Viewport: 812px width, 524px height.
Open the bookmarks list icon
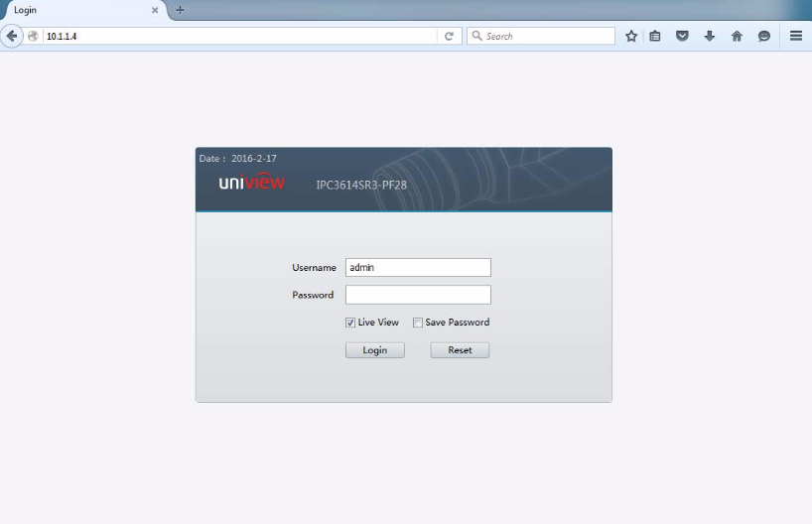click(655, 37)
